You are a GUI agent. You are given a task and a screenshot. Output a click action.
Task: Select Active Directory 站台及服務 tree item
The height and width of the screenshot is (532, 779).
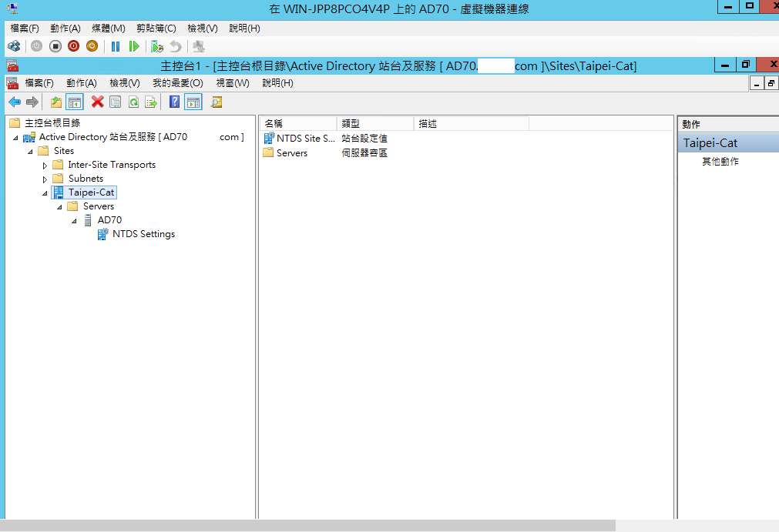141,137
